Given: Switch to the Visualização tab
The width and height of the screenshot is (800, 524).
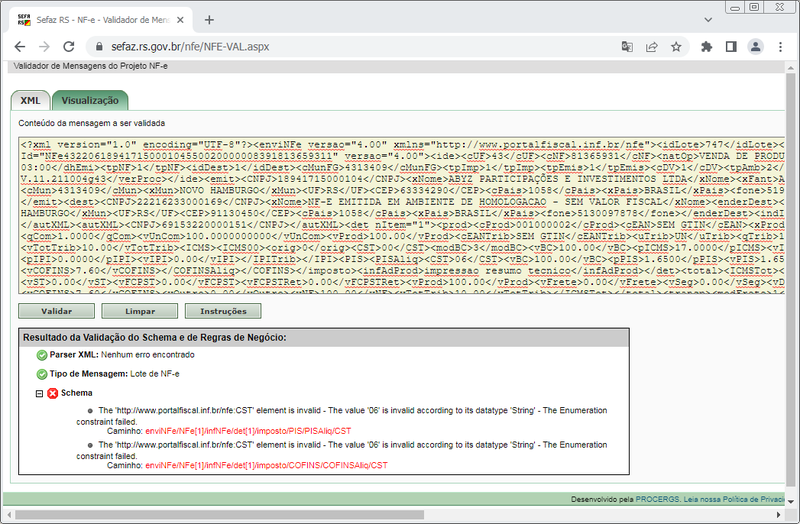Looking at the screenshot, I should click(90, 101).
